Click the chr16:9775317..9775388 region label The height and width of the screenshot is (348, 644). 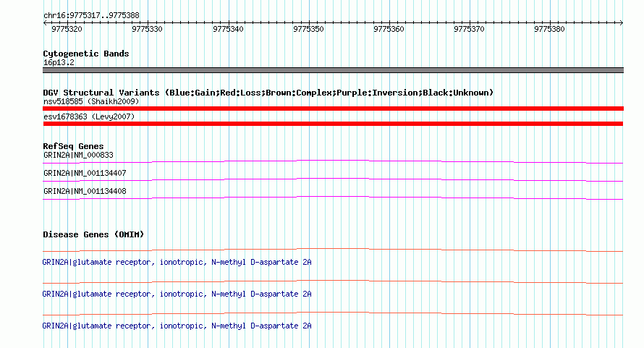coord(91,16)
